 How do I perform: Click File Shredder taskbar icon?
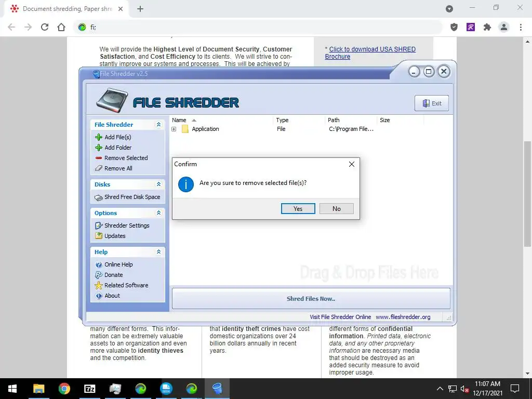point(217,389)
